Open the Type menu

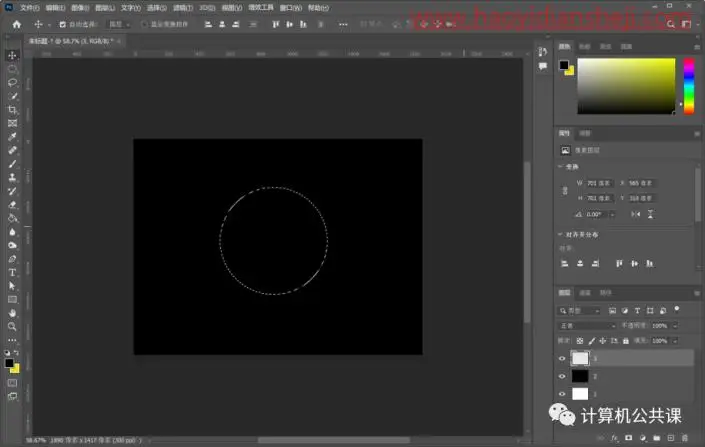point(131,8)
